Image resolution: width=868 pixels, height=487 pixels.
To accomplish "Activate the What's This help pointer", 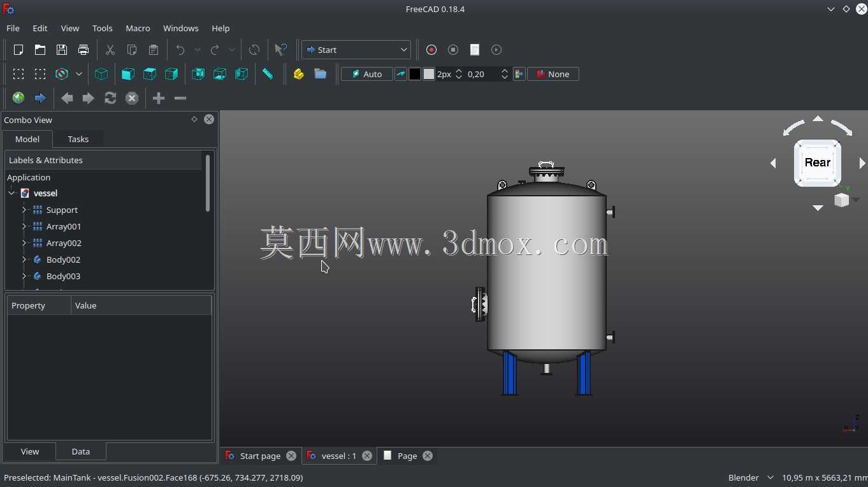I will pos(281,50).
